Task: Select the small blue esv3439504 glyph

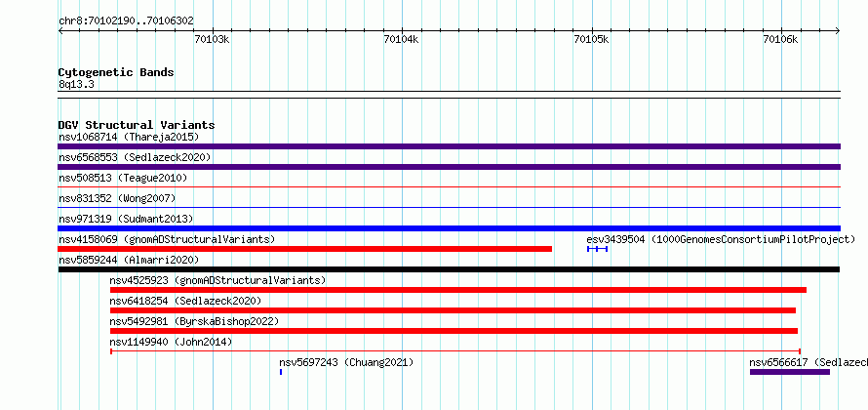Action: 597,249
